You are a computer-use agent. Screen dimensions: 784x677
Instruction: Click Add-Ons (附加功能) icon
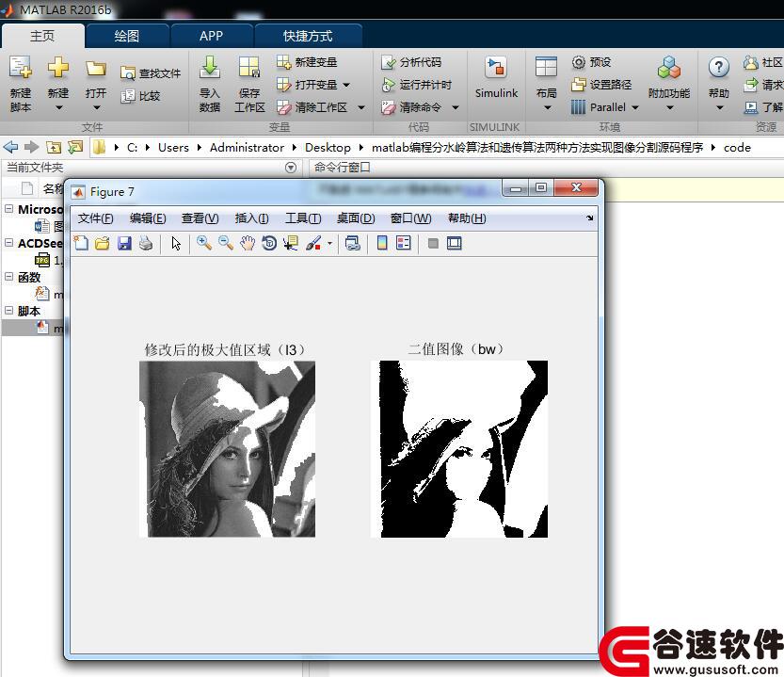(668, 67)
